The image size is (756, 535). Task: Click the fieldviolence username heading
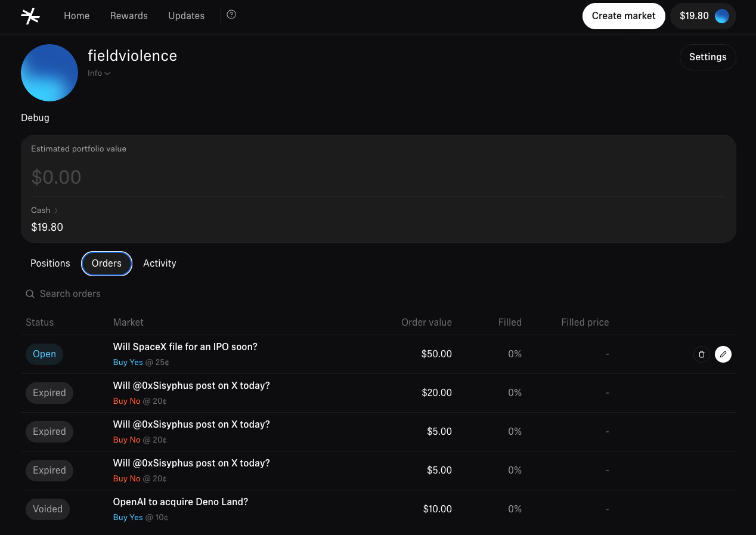coord(132,56)
